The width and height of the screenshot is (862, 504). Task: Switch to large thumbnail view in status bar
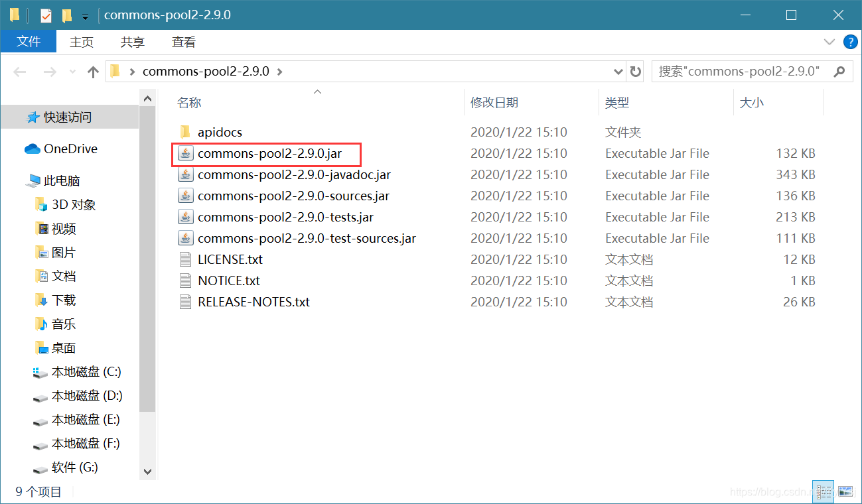click(845, 491)
